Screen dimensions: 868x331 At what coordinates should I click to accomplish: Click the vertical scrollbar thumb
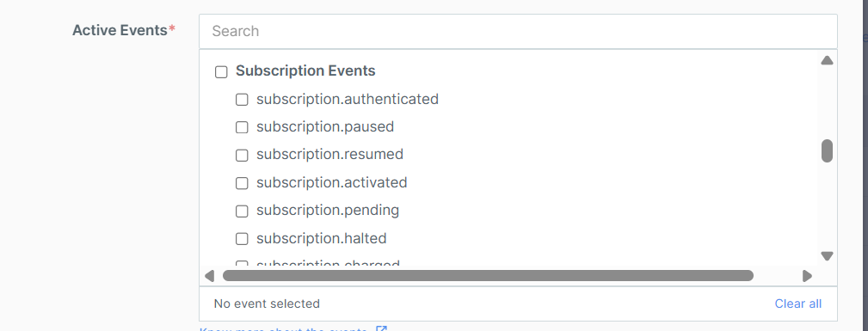coord(827,150)
